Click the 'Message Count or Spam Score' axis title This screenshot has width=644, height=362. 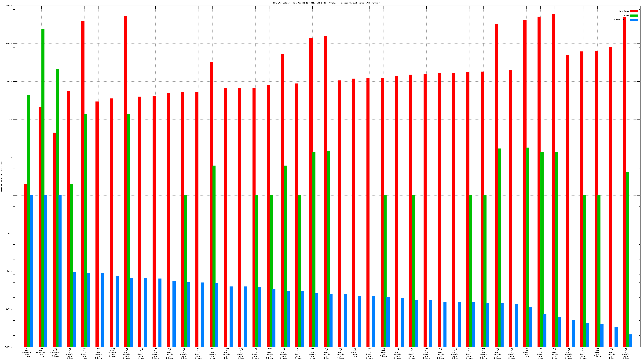coord(1,176)
